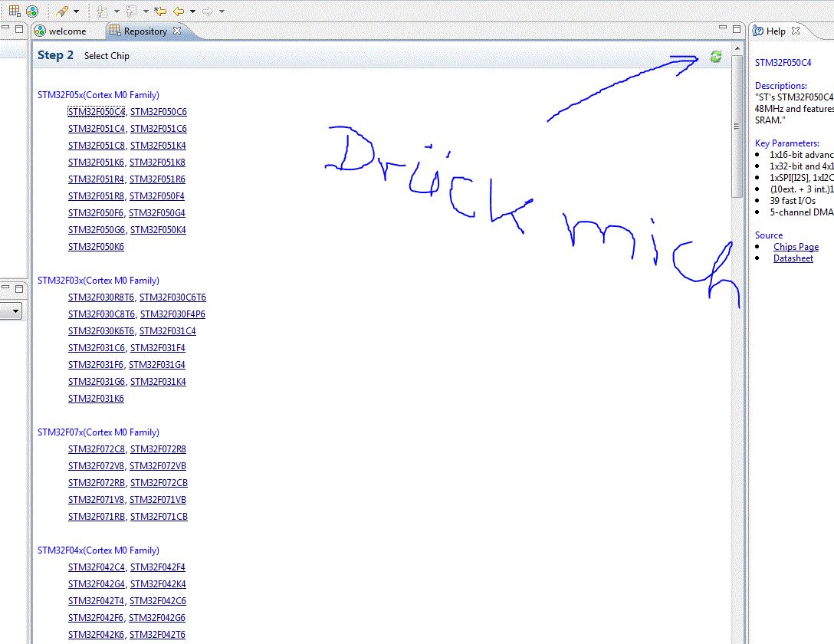834x644 pixels.
Task: Select chip STM32F030F4P6
Action: point(173,314)
